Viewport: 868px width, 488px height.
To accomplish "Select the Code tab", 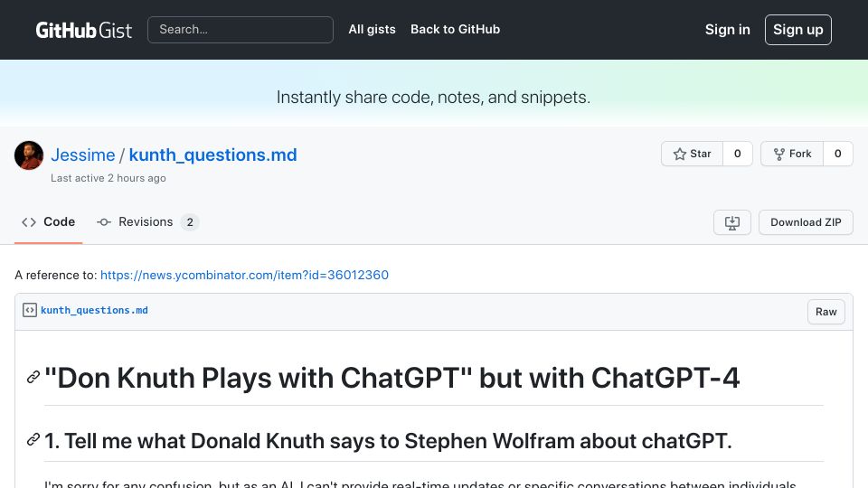I will tap(48, 222).
